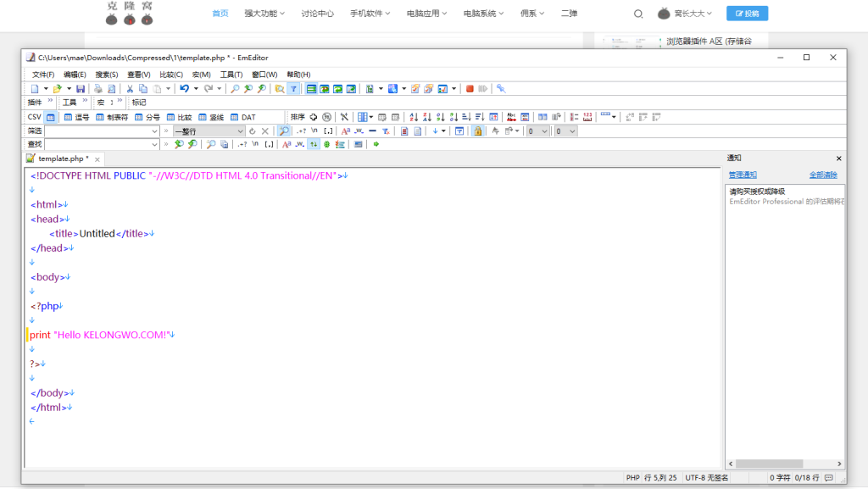
Task: Expand 强大功能 menu on the website header
Action: (264, 14)
